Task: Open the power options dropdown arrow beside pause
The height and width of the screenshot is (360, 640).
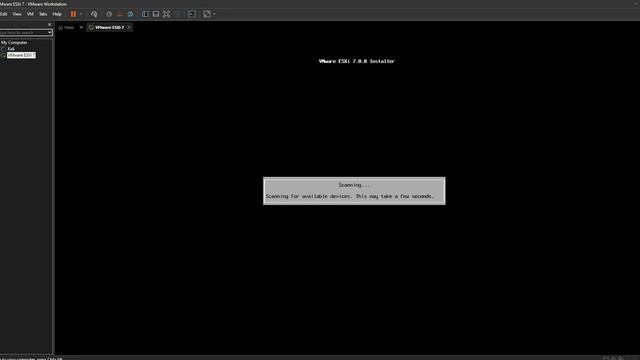Action: click(x=81, y=14)
